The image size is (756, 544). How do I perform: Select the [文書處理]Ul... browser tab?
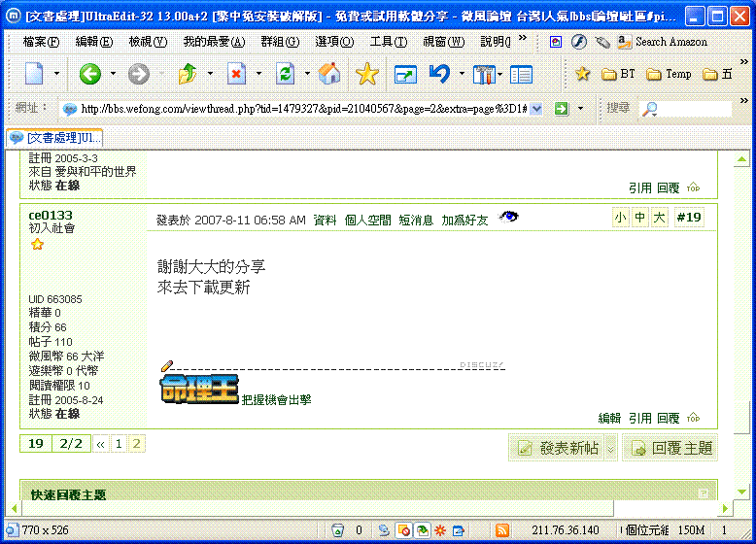[55, 138]
